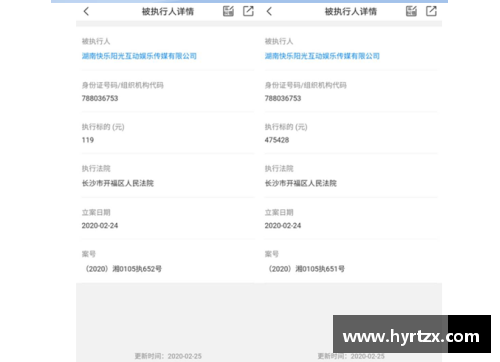This screenshot has height=362, width=500.
Task: Open company link in the left page with amount 119
Action: (139, 56)
